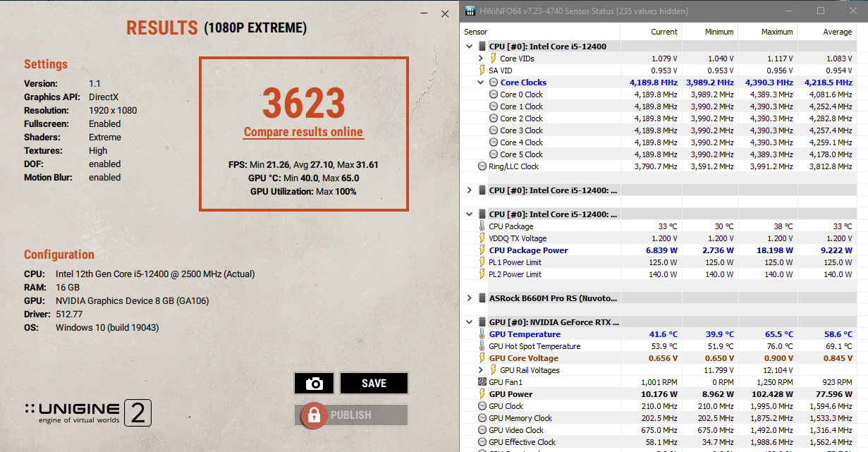
Task: Click the Core 1 Clock icon
Action: pos(493,106)
